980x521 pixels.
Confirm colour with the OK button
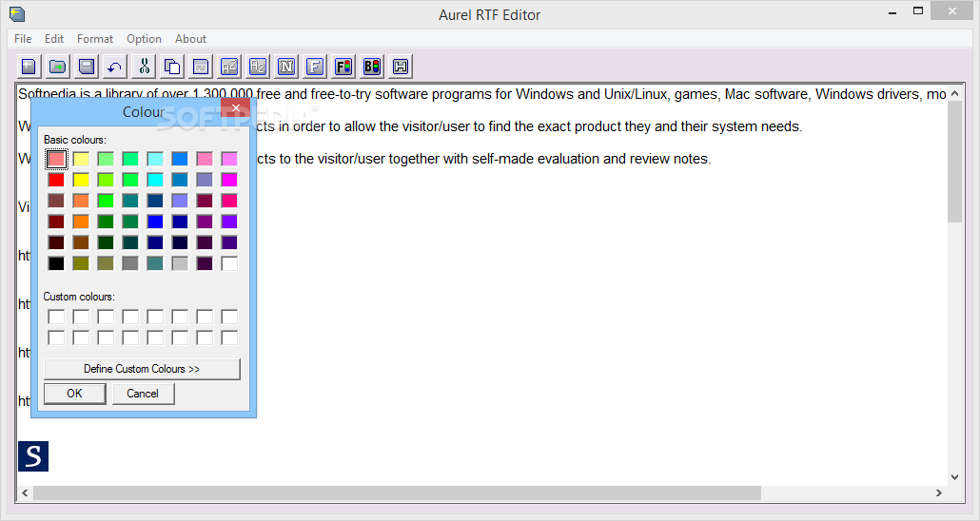pos(75,394)
